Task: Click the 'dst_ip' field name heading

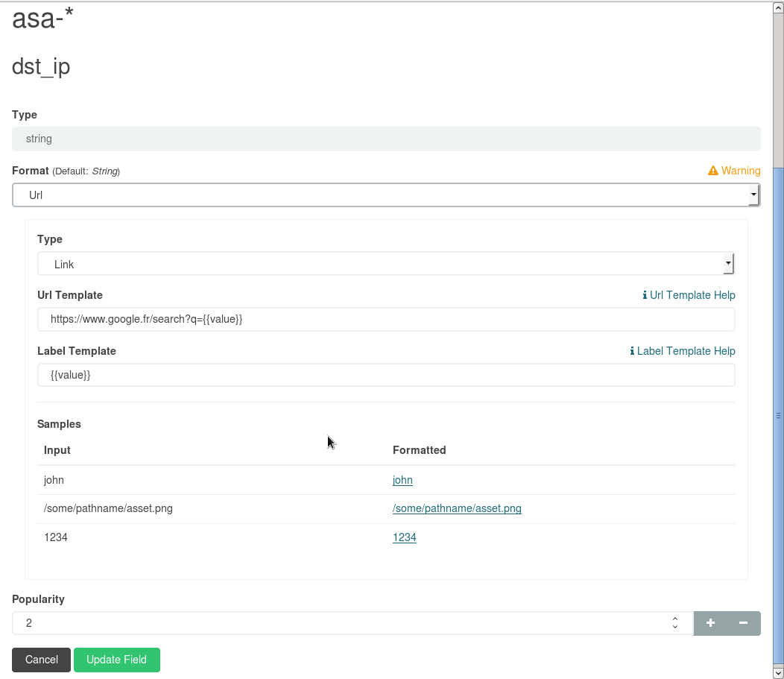Action: pyautogui.click(x=41, y=66)
